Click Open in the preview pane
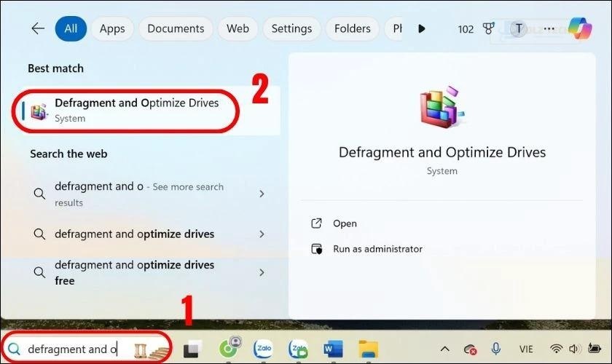Viewport: 612px width, 364px height. [345, 223]
